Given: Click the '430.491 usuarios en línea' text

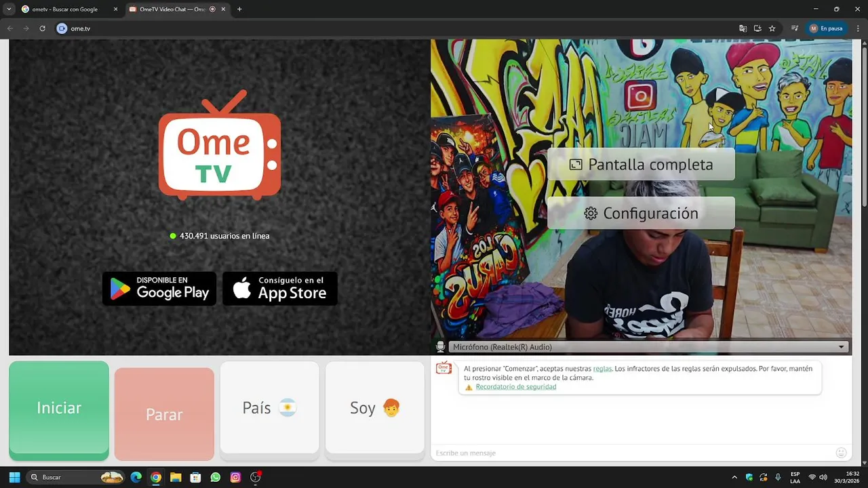Looking at the screenshot, I should click(224, 236).
